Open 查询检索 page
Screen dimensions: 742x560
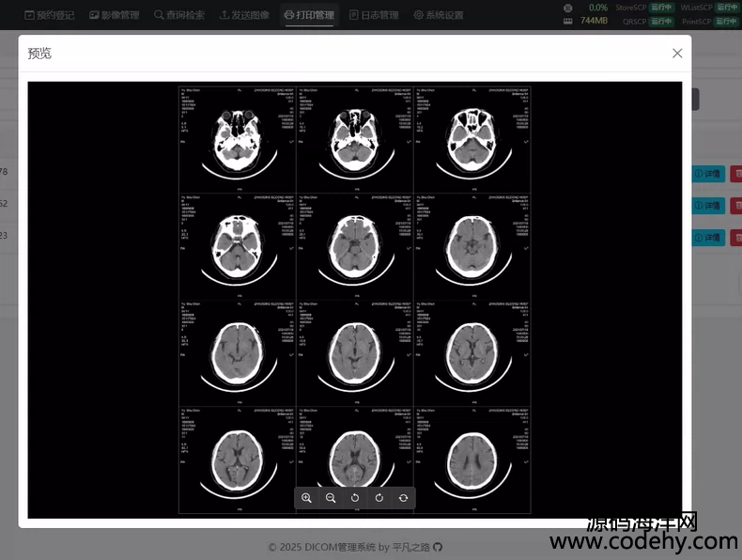[x=179, y=15]
